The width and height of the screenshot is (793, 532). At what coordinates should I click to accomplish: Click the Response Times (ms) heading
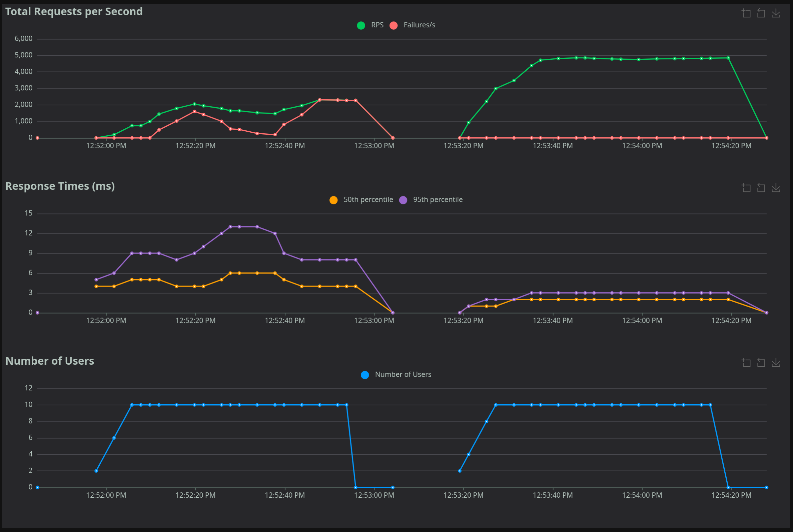point(60,186)
